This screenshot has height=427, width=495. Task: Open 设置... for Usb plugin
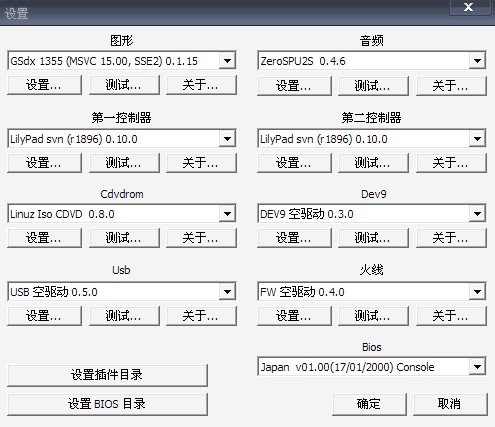[x=44, y=316]
